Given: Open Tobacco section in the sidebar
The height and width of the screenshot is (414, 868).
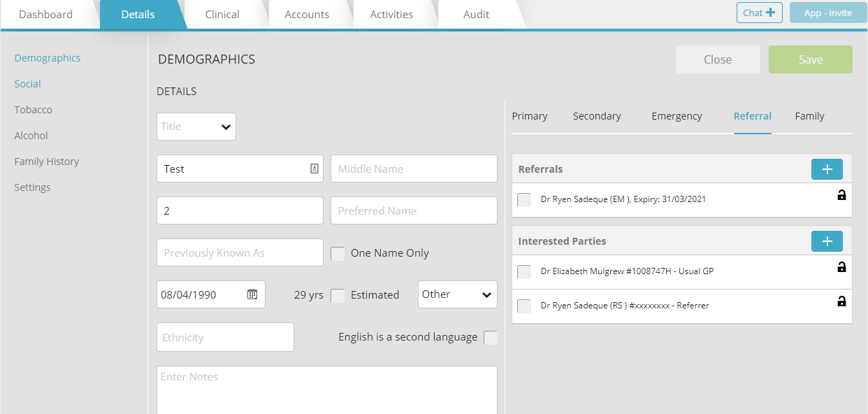Looking at the screenshot, I should click(34, 110).
